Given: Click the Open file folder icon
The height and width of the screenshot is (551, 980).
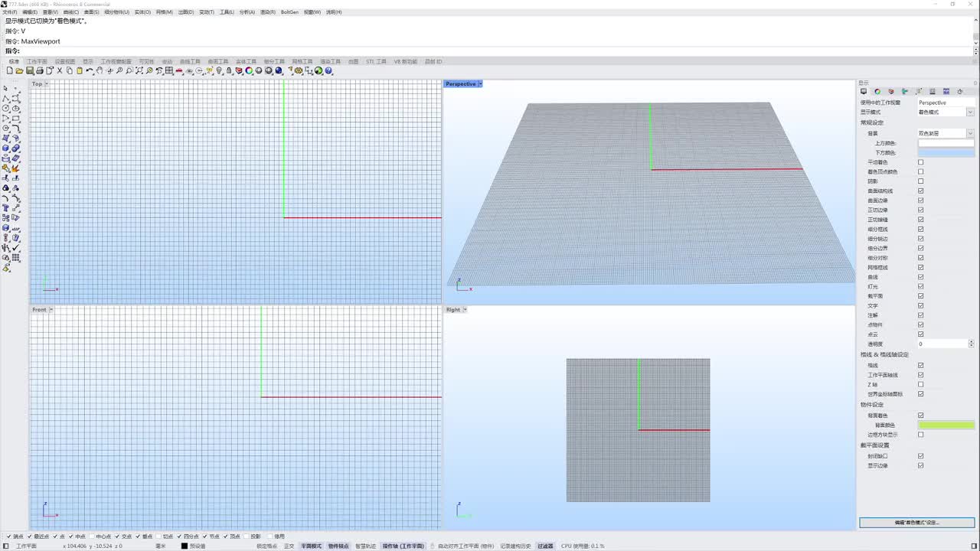Looking at the screenshot, I should coord(20,70).
